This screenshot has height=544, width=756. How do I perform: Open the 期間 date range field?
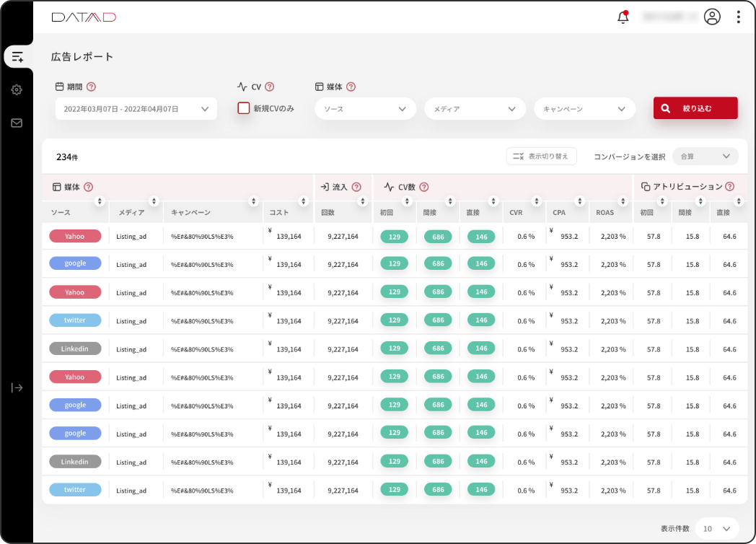(x=136, y=109)
